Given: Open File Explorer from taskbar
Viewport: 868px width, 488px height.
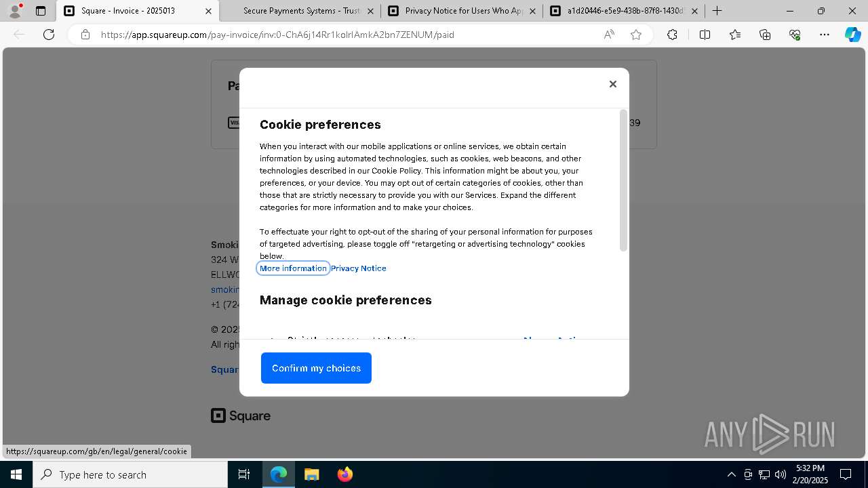Looking at the screenshot, I should [x=311, y=474].
